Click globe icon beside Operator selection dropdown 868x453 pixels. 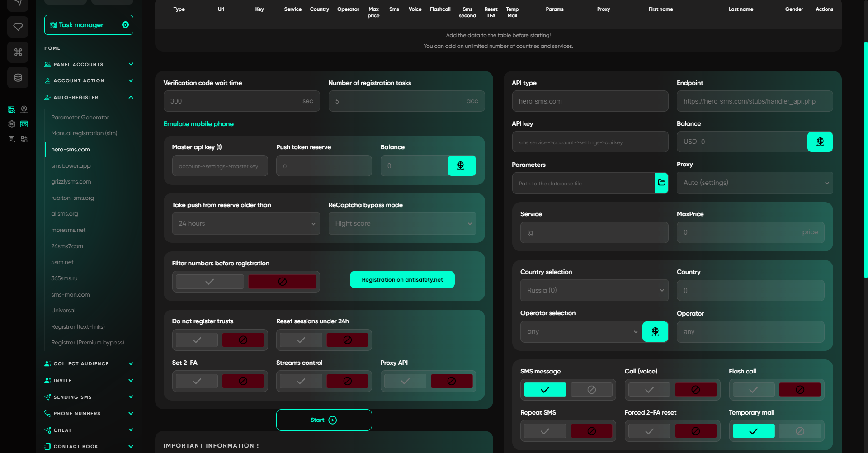point(655,332)
